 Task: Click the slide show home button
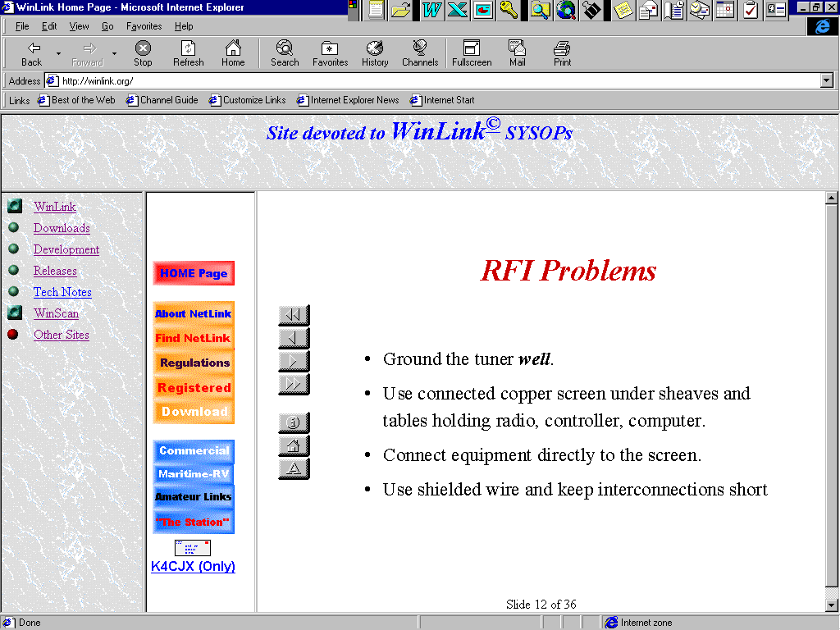294,445
